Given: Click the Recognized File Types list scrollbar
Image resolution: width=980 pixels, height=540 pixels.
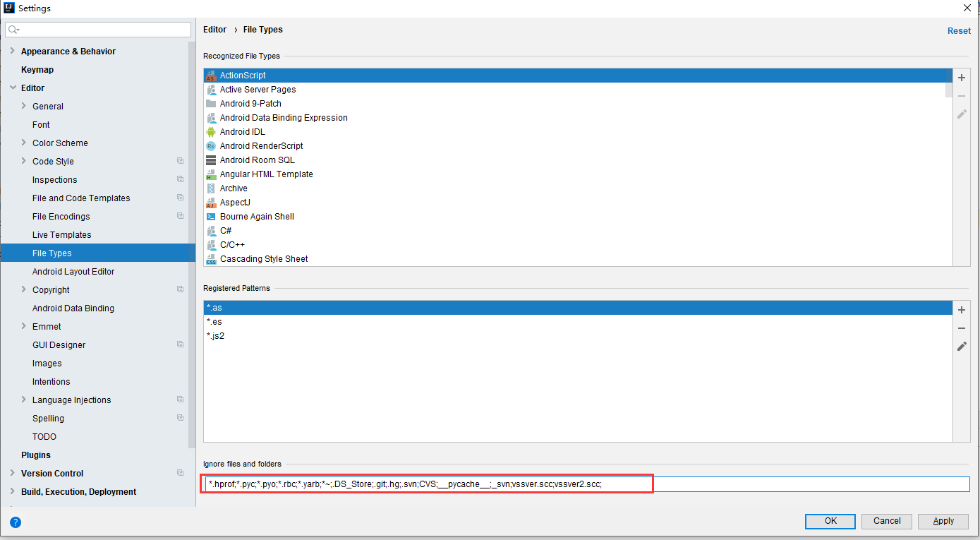Looking at the screenshot, I should coord(948,83).
